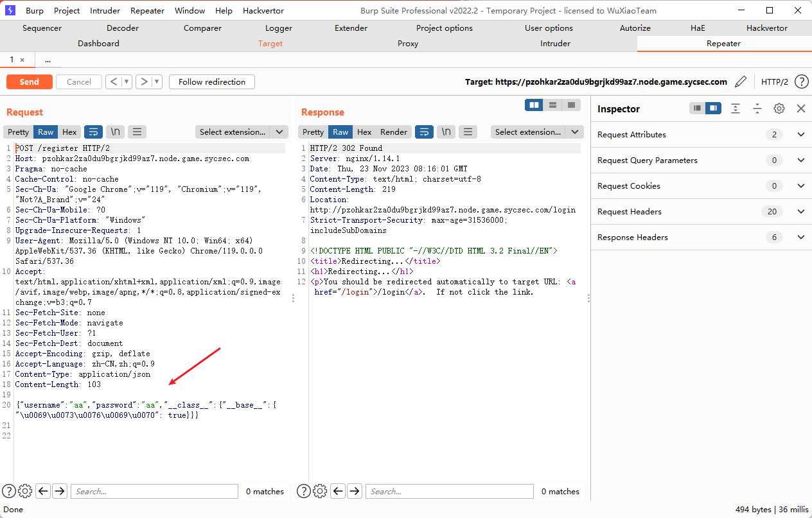812x518 pixels.
Task: Open the help icon beside HTTP/2
Action: tap(801, 82)
